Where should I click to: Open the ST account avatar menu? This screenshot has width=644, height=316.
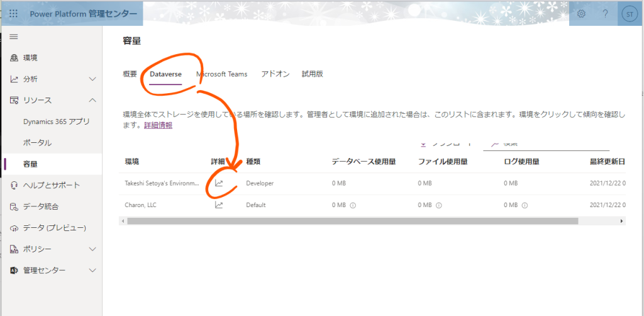click(x=629, y=14)
